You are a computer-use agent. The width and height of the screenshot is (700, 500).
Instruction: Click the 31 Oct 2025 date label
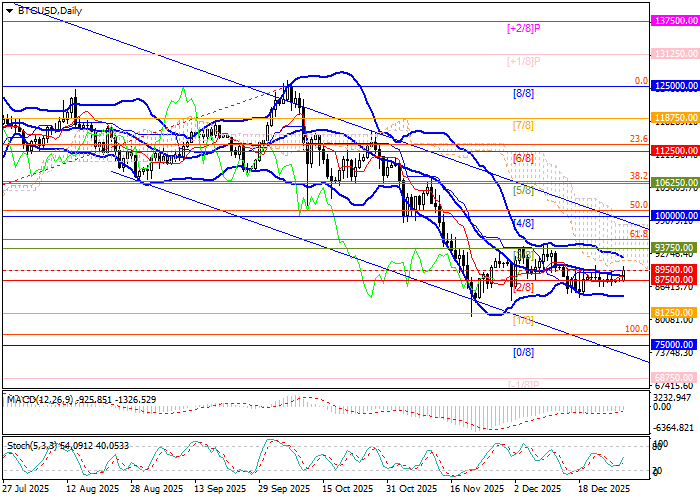click(x=412, y=489)
